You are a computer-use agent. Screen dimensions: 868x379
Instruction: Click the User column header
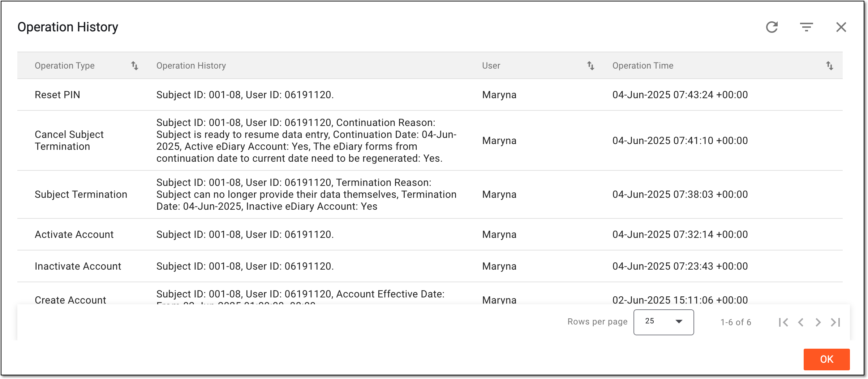click(x=491, y=66)
